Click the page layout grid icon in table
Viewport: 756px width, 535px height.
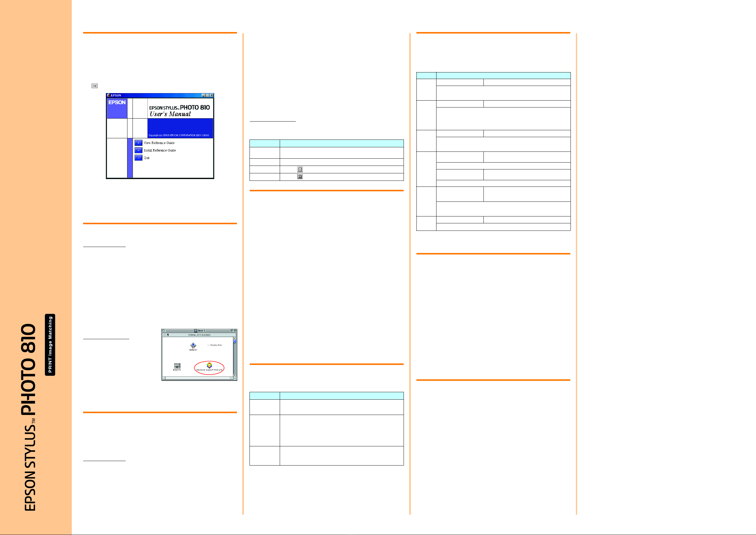pyautogui.click(x=300, y=169)
